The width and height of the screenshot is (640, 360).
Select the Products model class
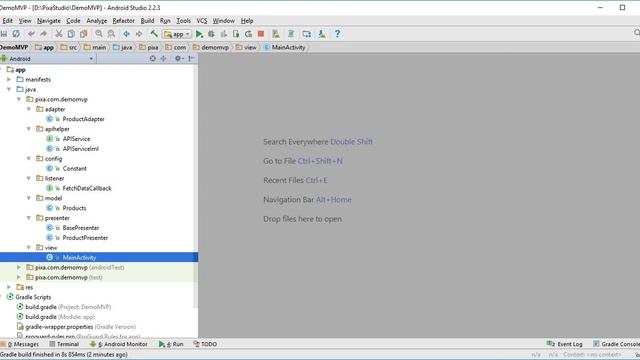point(74,208)
